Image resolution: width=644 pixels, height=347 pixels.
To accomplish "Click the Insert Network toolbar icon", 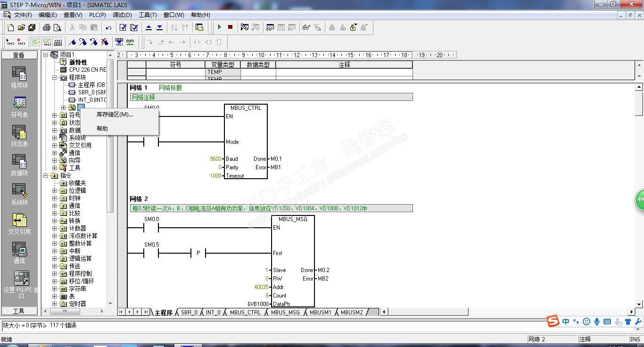I will coord(9,42).
